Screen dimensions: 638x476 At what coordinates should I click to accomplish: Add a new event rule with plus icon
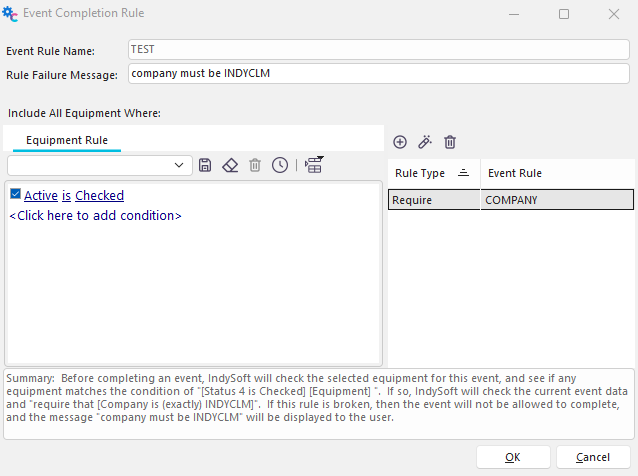point(400,143)
